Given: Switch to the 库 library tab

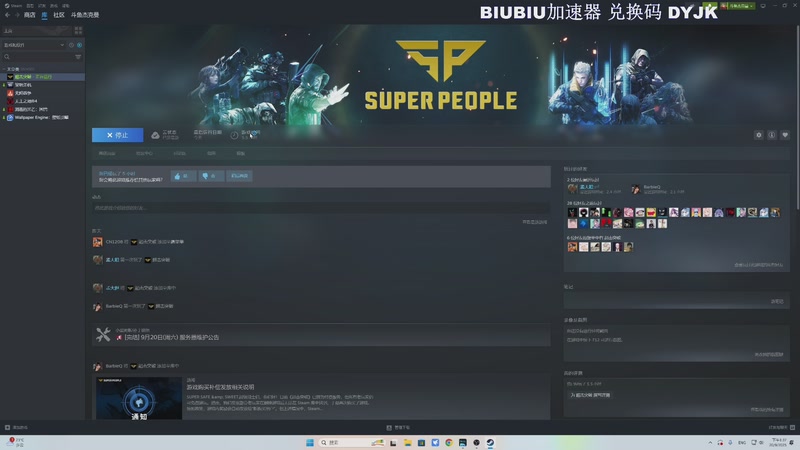Looking at the screenshot, I should coord(44,15).
